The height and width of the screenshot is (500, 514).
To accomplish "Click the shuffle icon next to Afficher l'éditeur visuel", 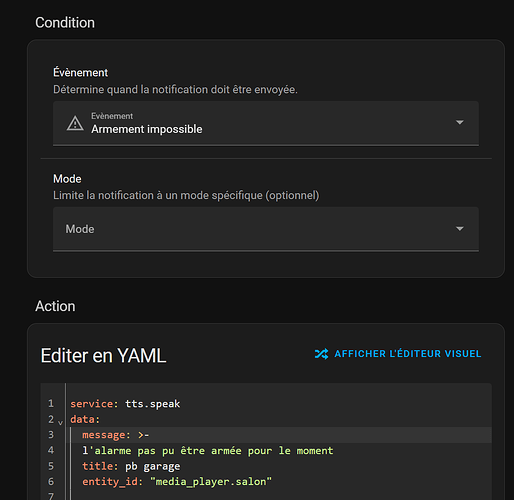I will [321, 354].
